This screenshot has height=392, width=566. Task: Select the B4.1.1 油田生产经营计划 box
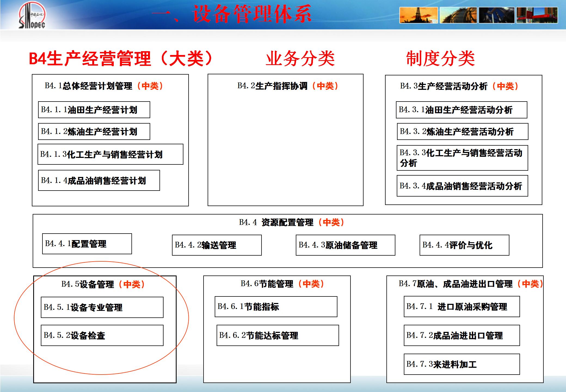click(94, 110)
